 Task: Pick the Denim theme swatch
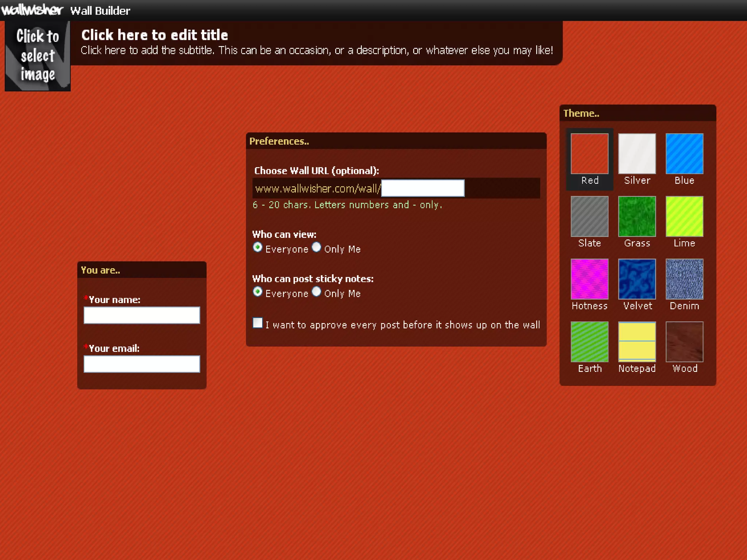[x=684, y=279]
